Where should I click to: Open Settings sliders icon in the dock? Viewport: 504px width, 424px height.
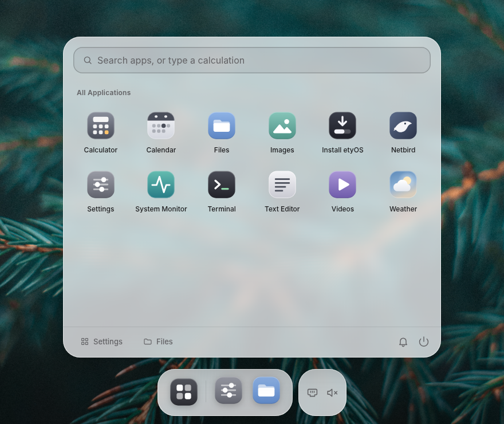click(x=228, y=391)
